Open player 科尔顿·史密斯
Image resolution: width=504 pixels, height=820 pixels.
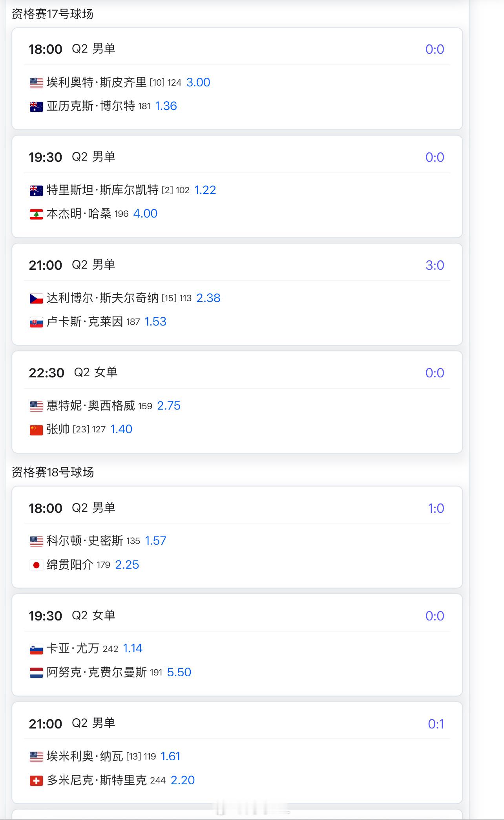[x=85, y=541]
